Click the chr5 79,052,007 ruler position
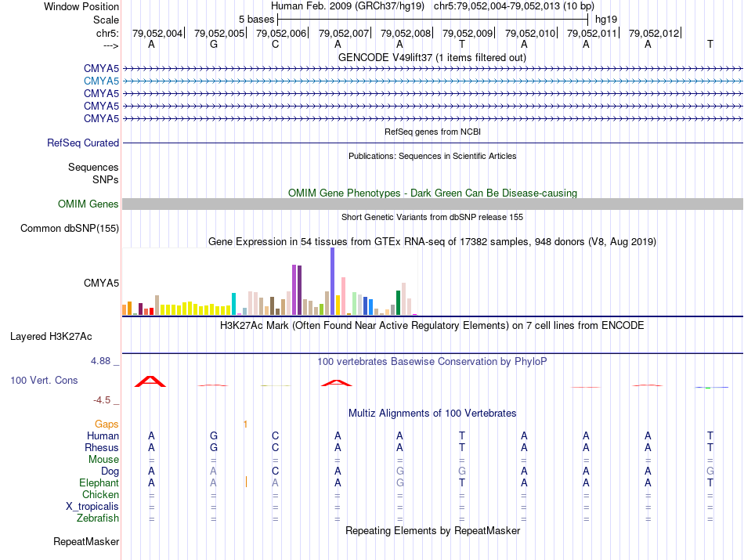Image resolution: width=744 pixels, height=560 pixels. tap(344, 33)
